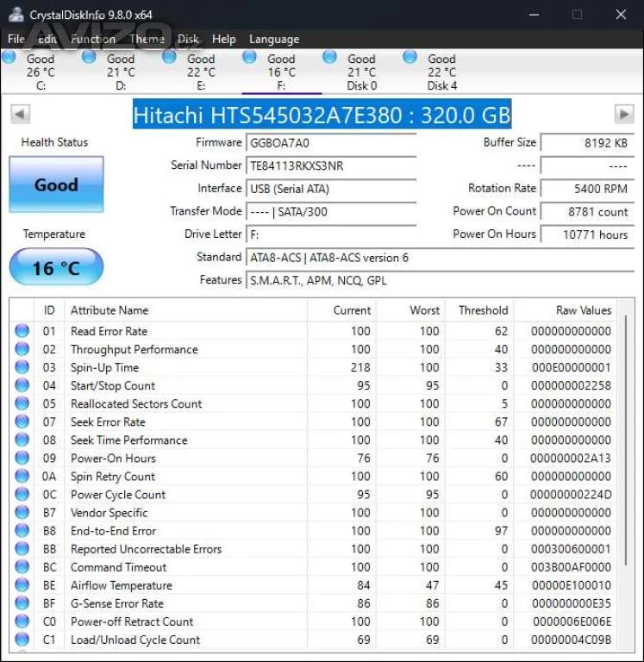Click status icon beside Read Error Rate
The height and width of the screenshot is (662, 644).
tap(22, 331)
